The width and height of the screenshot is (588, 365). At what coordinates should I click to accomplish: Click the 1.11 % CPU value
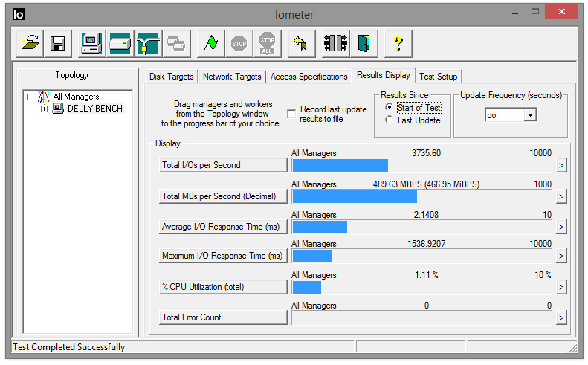click(427, 275)
